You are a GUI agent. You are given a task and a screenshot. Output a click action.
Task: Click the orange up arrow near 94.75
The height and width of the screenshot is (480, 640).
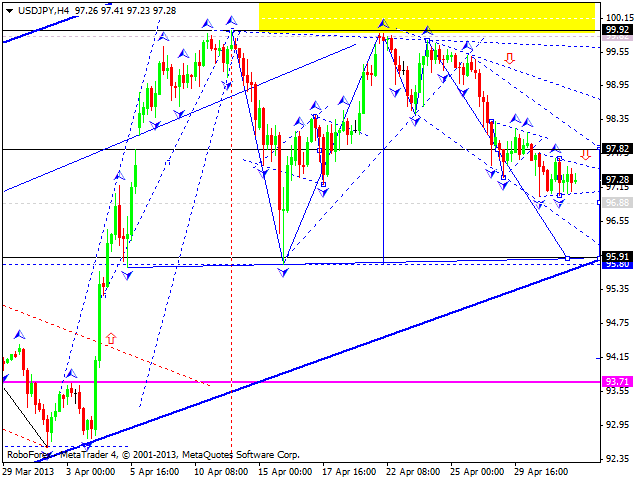[110, 339]
